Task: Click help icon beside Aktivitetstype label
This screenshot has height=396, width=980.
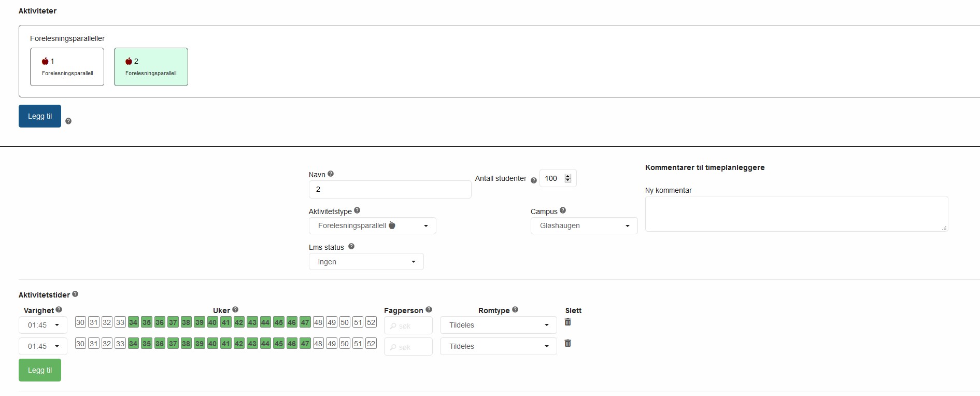Action: (x=357, y=210)
